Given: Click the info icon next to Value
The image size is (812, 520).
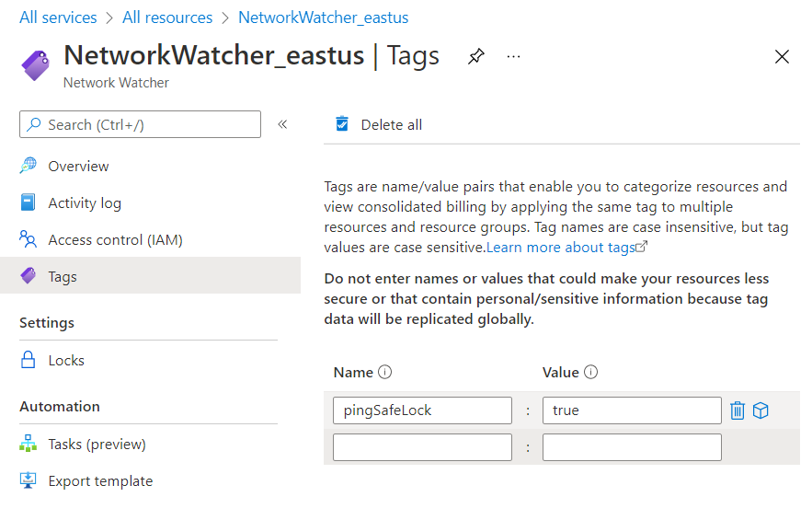Looking at the screenshot, I should coord(591,373).
